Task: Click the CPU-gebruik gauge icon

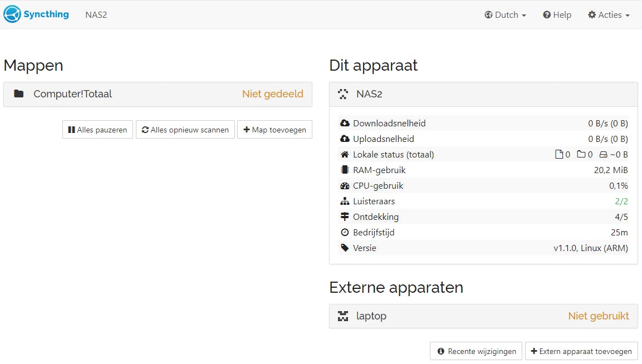Action: pyautogui.click(x=345, y=185)
